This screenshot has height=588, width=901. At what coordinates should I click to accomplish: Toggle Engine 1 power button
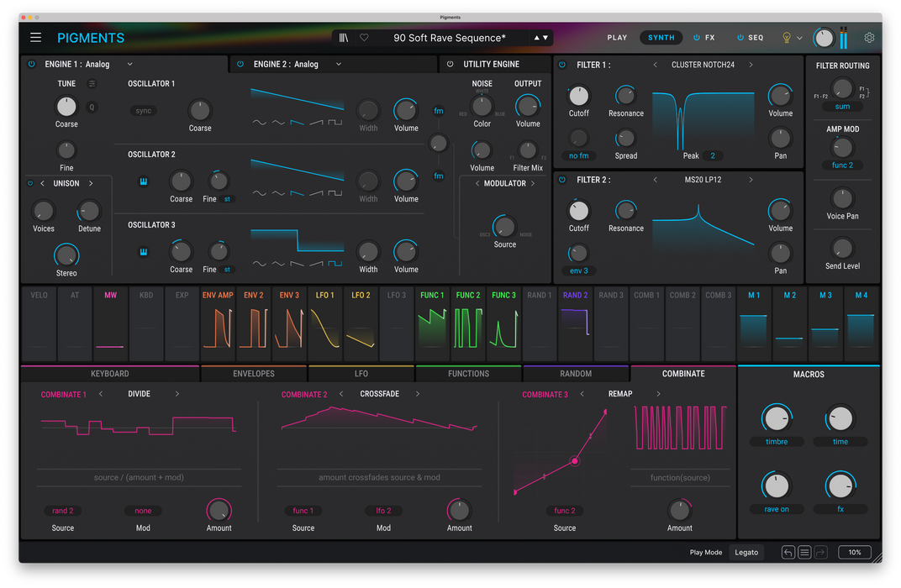[32, 65]
